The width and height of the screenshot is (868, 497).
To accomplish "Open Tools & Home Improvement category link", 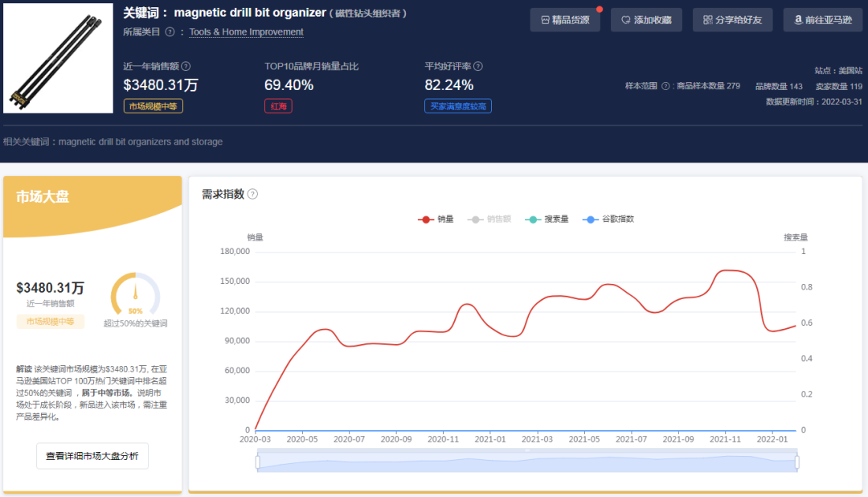I will 247,32.
